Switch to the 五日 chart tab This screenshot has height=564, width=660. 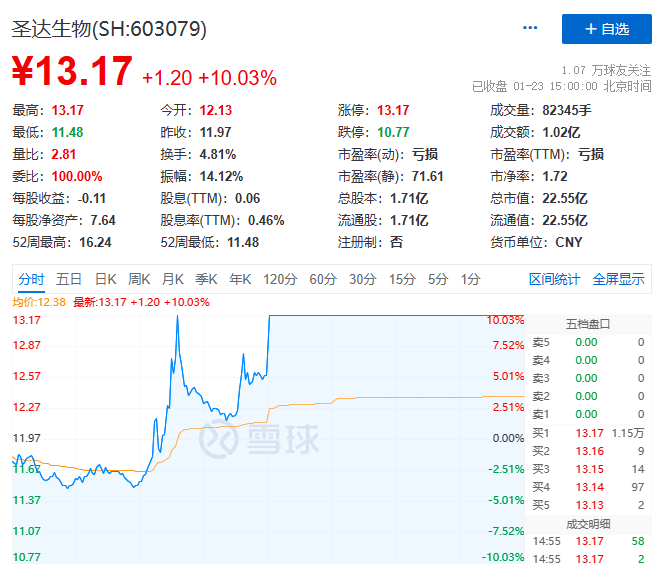69,279
